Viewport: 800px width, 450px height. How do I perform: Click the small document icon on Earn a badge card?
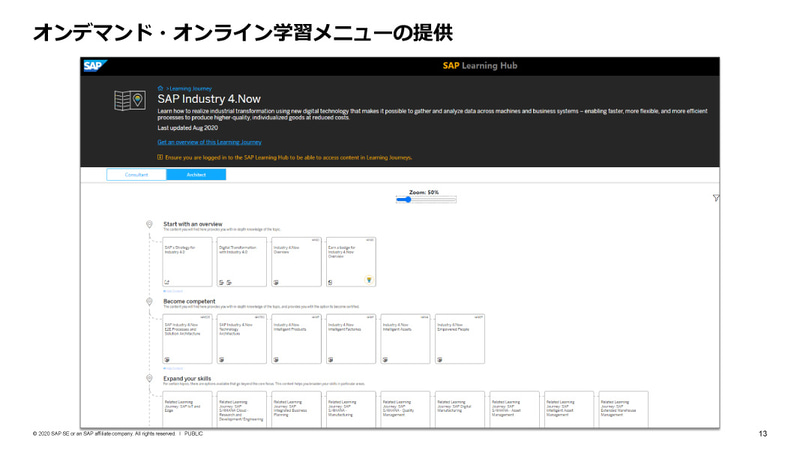[330, 282]
